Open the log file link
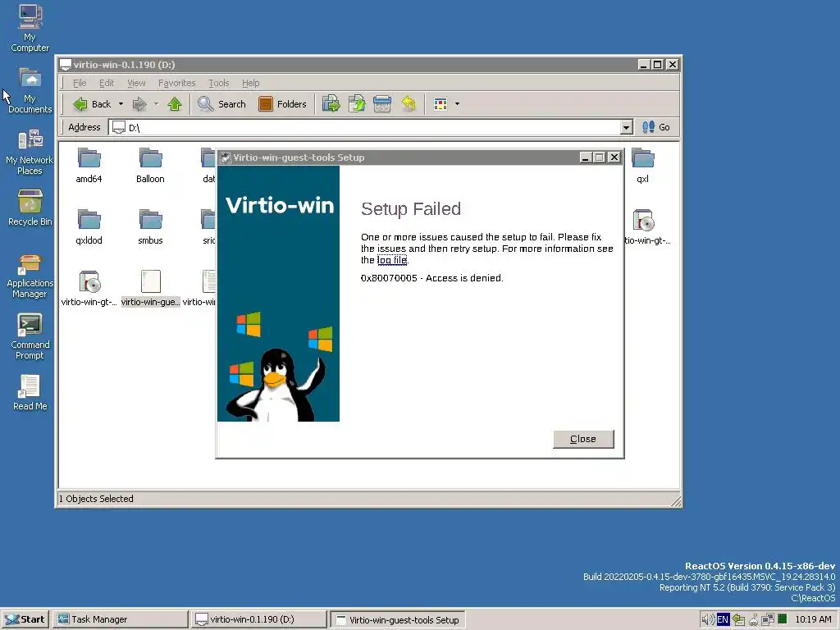Screen dimensions: 840x630 [392, 260]
